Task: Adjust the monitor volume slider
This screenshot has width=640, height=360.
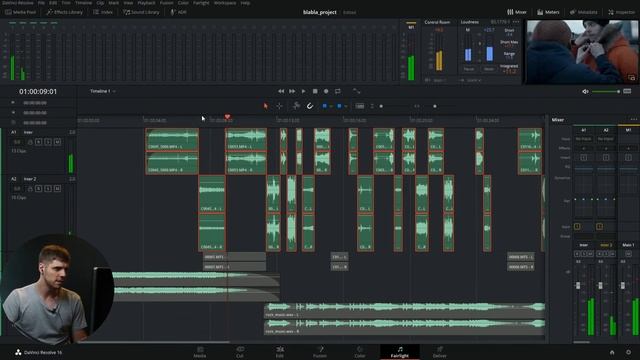Action: click(x=606, y=91)
